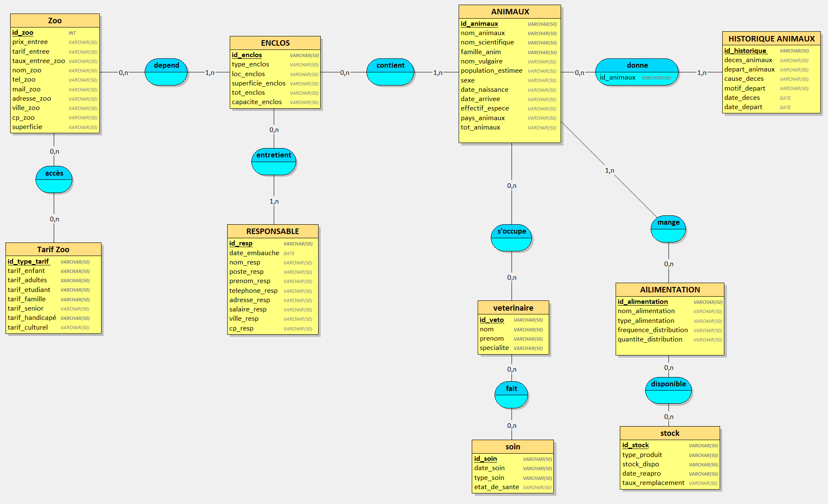Select the soin entity header
The image size is (828, 504).
513,447
